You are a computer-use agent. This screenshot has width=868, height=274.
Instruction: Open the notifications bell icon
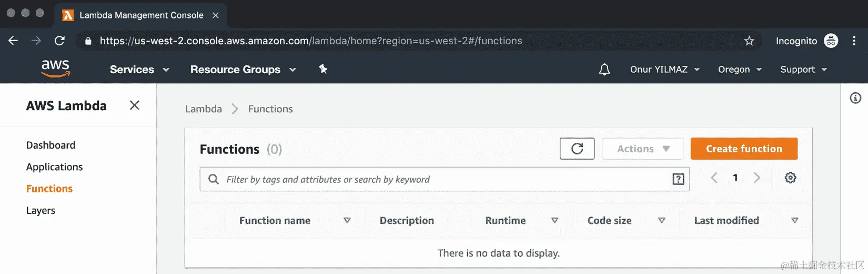604,70
